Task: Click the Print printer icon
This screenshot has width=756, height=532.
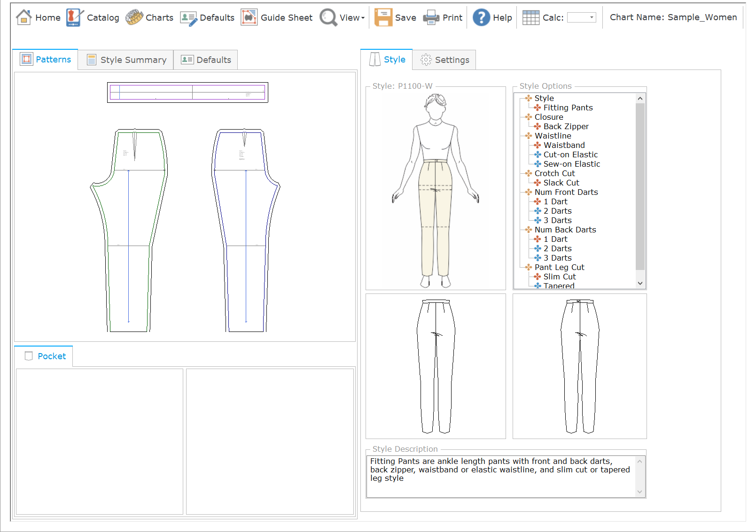Action: point(431,17)
